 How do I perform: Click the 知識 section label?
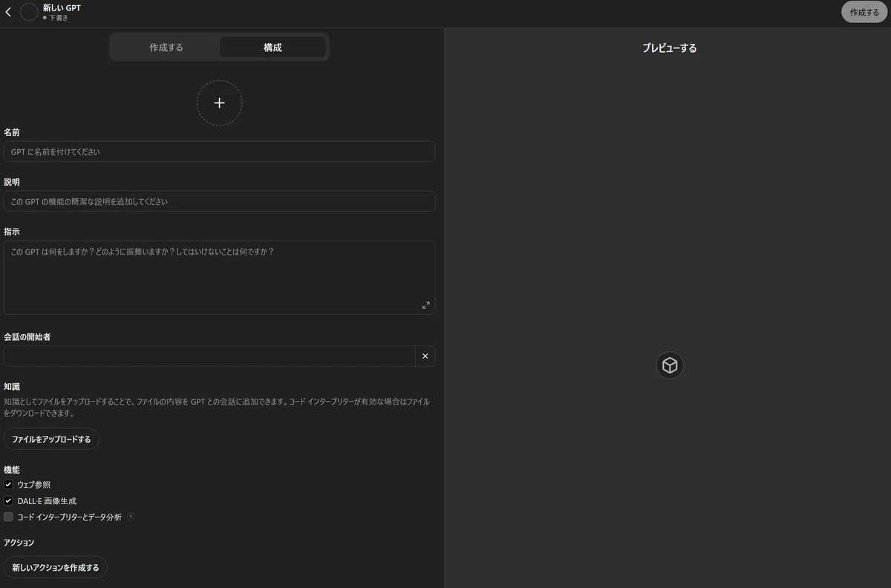(12, 387)
